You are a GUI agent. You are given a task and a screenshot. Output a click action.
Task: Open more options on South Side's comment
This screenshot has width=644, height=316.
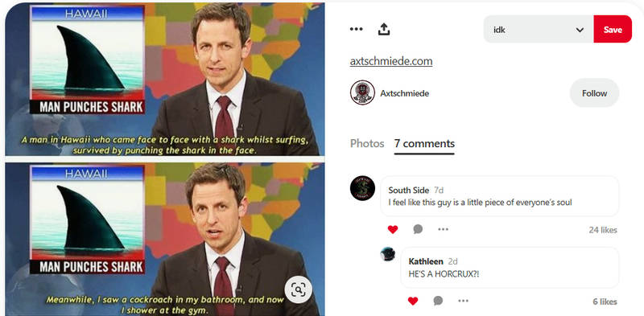(x=443, y=229)
